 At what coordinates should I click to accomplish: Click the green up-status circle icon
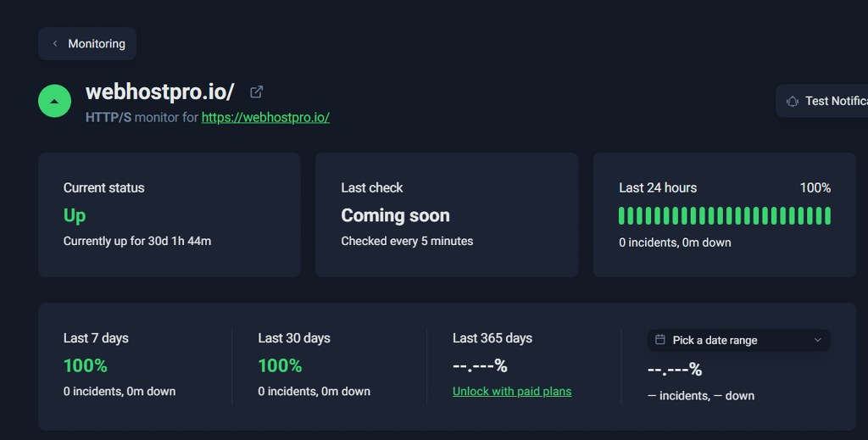click(54, 101)
